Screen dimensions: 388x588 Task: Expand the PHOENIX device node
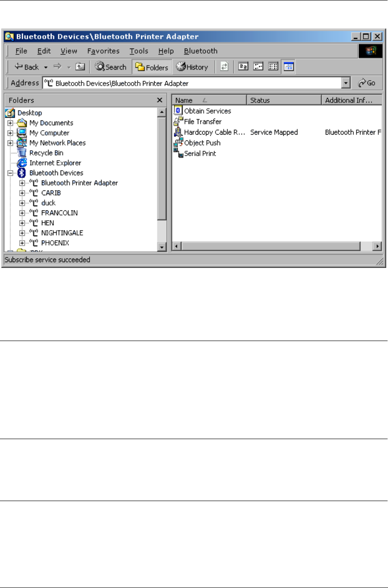click(22, 243)
